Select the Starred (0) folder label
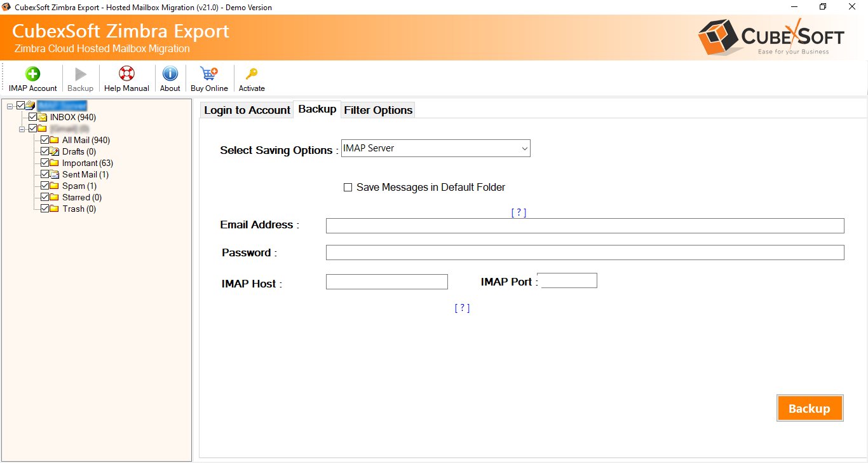Image resolution: width=868 pixels, height=463 pixels. [x=82, y=197]
